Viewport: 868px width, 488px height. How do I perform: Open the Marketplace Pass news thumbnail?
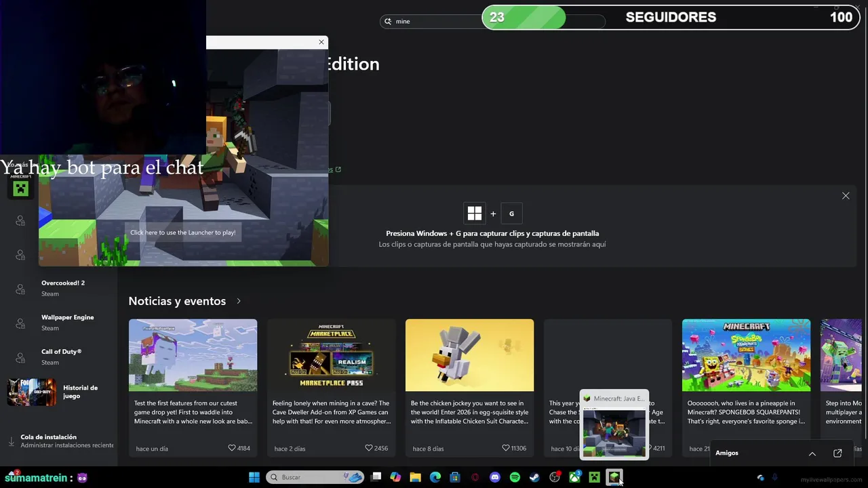click(x=331, y=355)
